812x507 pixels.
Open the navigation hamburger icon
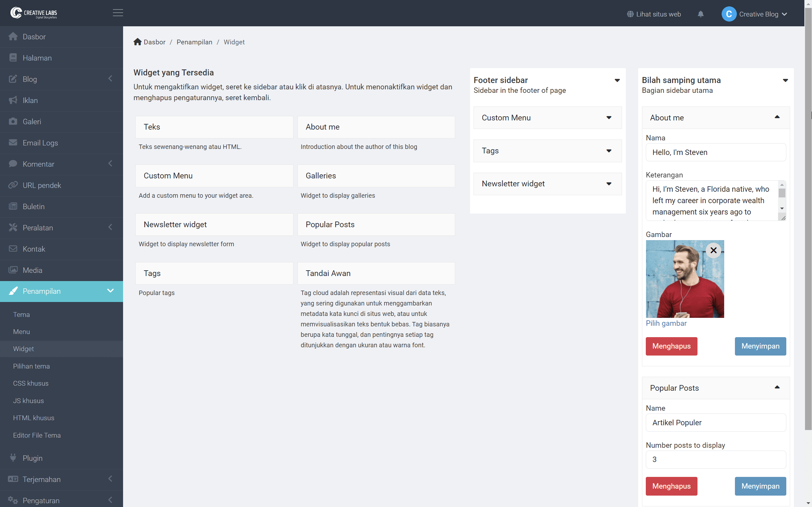(117, 13)
